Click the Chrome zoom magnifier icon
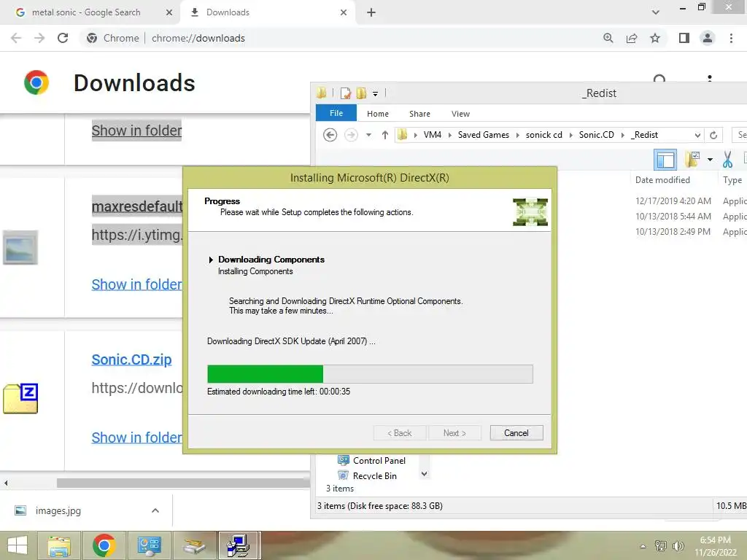The height and width of the screenshot is (560, 747). pos(608,38)
